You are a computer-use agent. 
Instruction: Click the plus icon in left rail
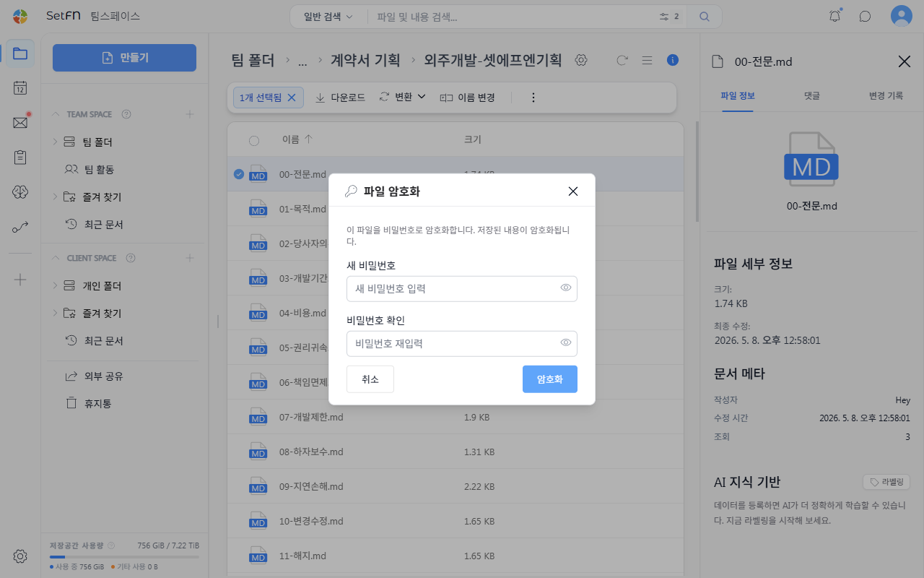point(20,280)
